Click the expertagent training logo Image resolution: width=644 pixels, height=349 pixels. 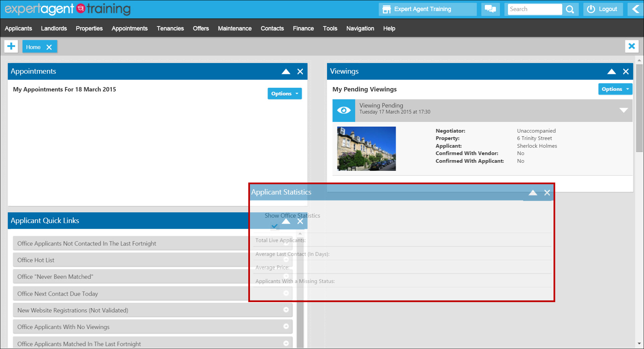(68, 9)
